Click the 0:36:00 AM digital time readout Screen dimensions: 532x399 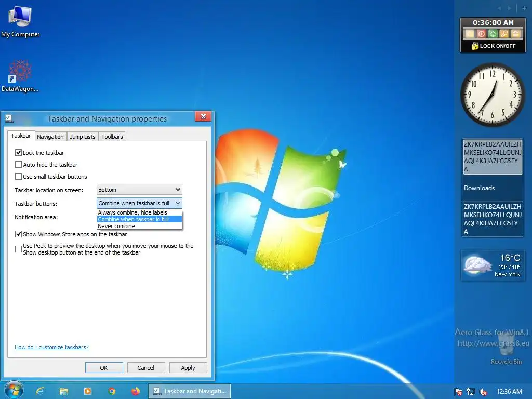[493, 23]
